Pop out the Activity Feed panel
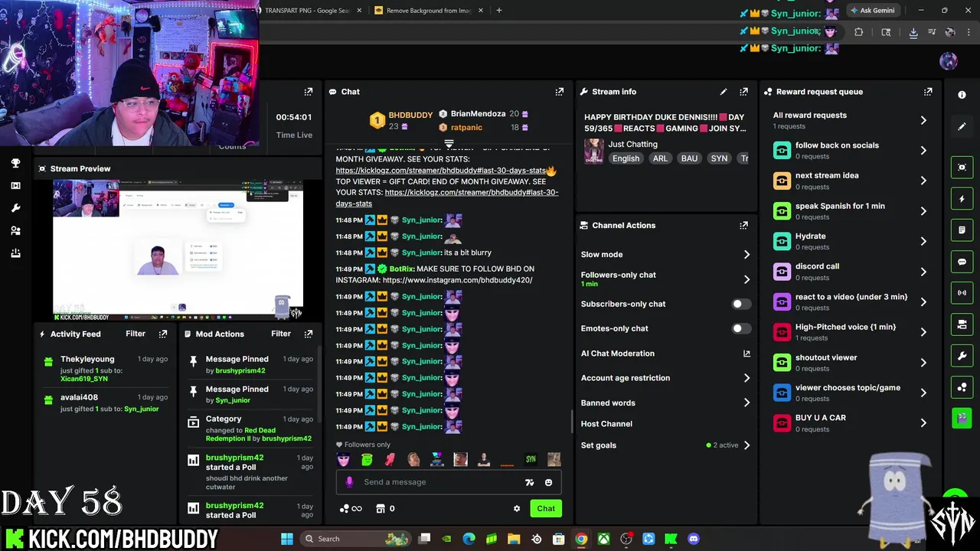This screenshot has height=551, width=980. tap(163, 334)
